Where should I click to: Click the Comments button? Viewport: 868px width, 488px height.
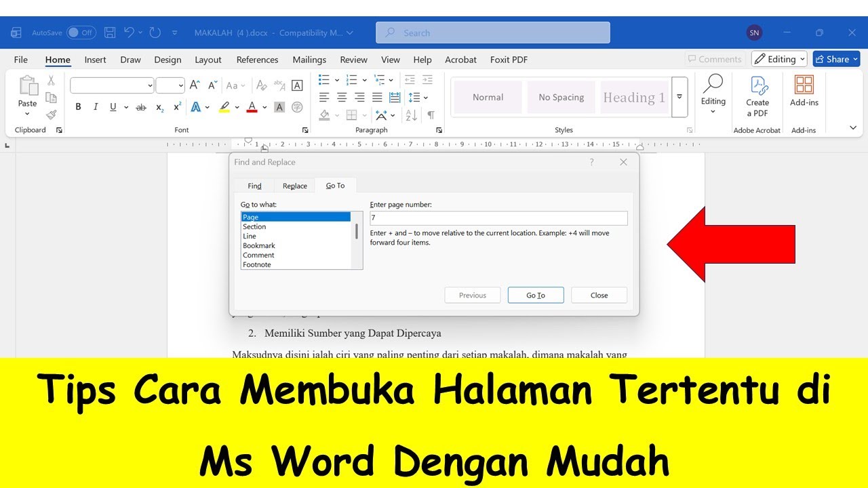pos(715,59)
